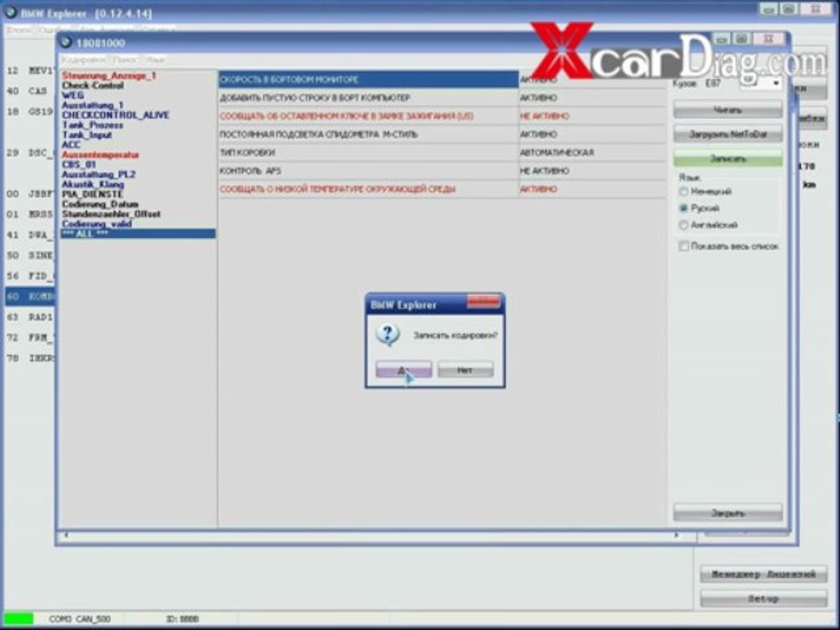Viewport: 840px width, 630px height.
Task: Select Aussentemperatur in the list
Action: point(100,154)
